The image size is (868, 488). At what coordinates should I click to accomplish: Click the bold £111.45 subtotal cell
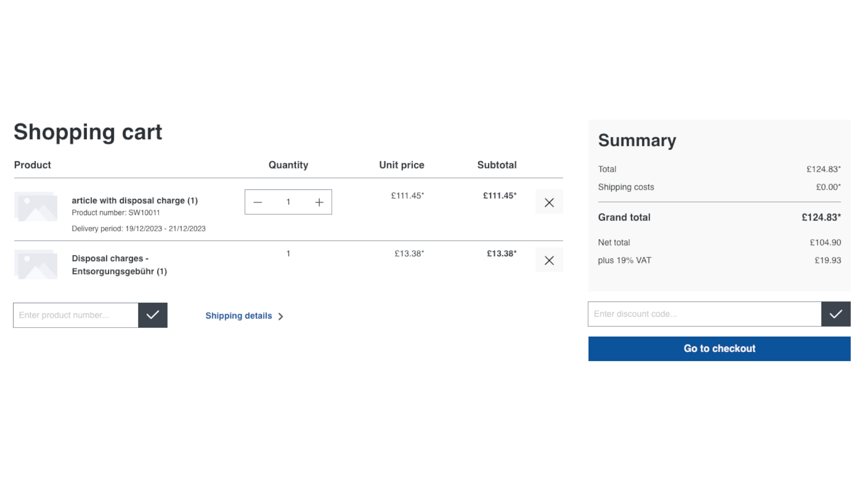[500, 196]
